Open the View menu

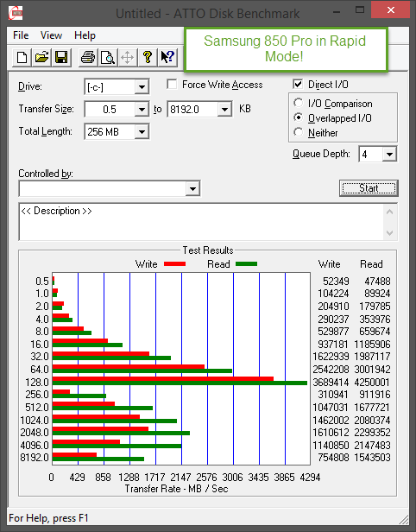51,35
